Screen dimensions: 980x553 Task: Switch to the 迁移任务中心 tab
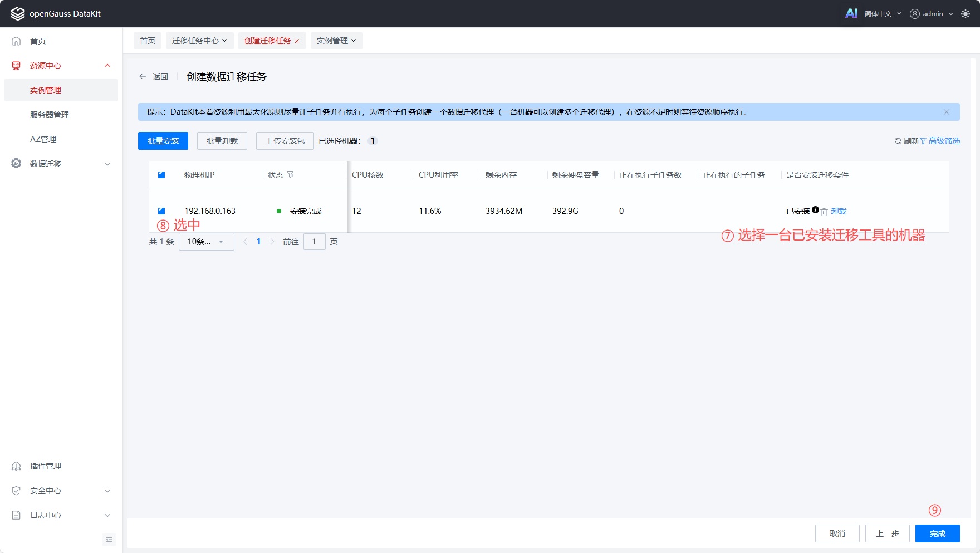click(x=195, y=41)
